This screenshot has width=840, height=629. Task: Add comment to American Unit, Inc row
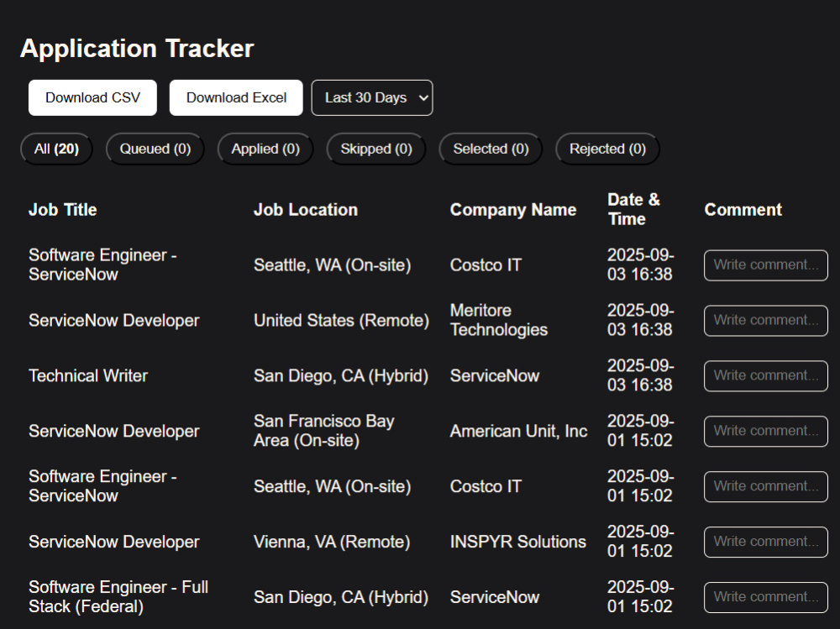[x=766, y=432]
